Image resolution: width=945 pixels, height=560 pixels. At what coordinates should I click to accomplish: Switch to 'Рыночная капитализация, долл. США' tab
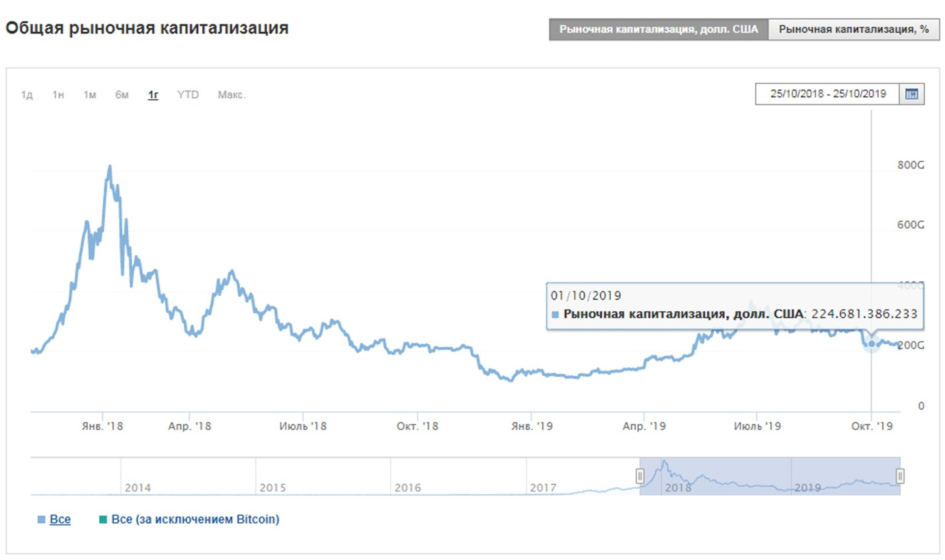point(659,29)
